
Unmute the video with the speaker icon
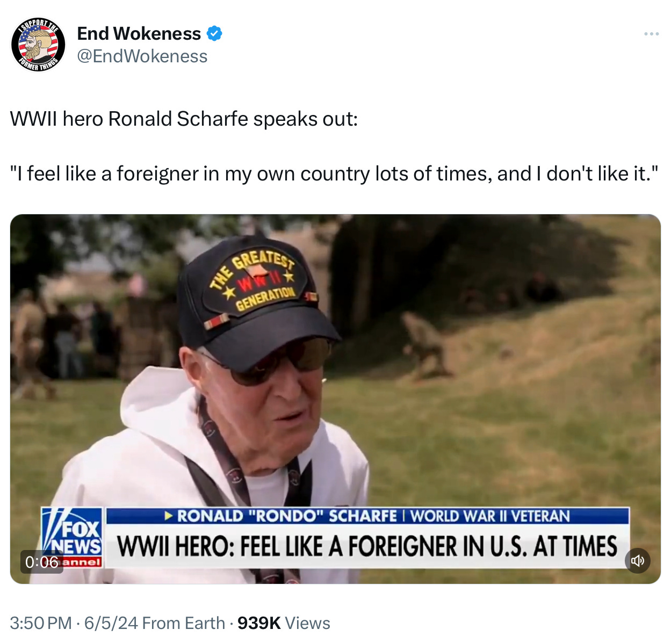(x=638, y=561)
